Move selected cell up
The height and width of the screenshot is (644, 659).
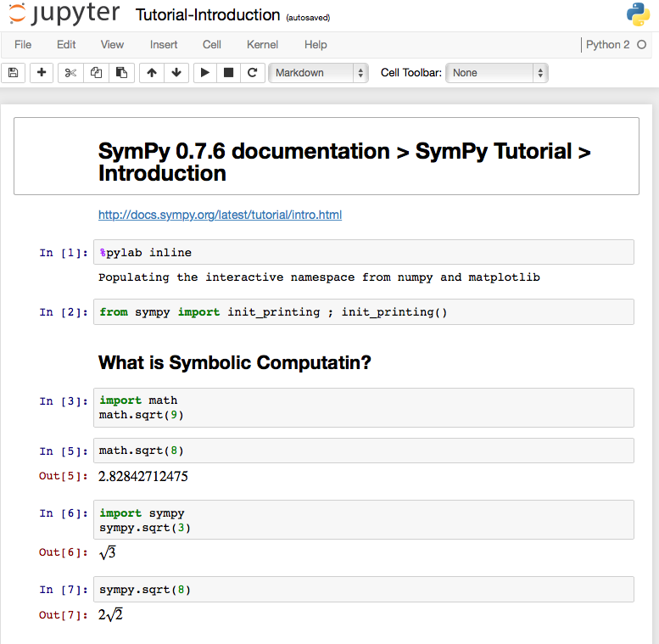coord(152,73)
